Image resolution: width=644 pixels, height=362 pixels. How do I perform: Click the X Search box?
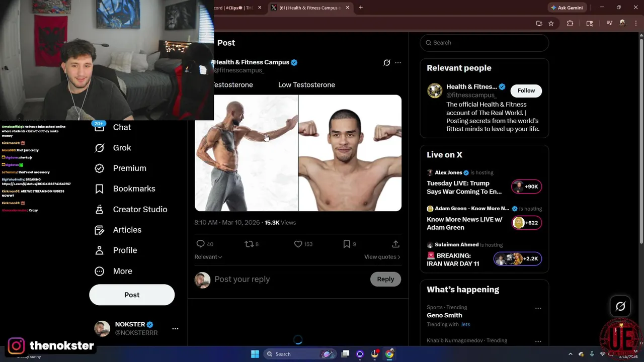coord(485,43)
